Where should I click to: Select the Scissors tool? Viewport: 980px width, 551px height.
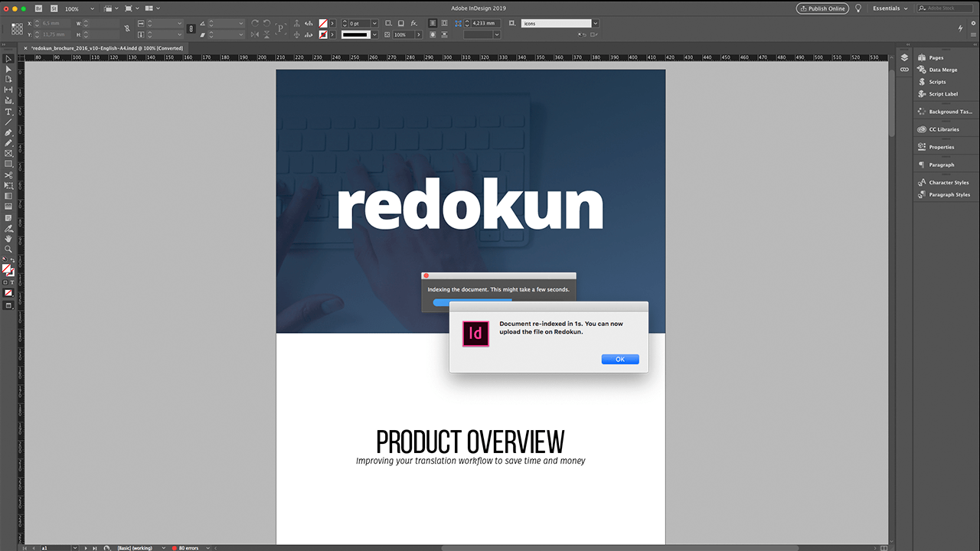[8, 175]
